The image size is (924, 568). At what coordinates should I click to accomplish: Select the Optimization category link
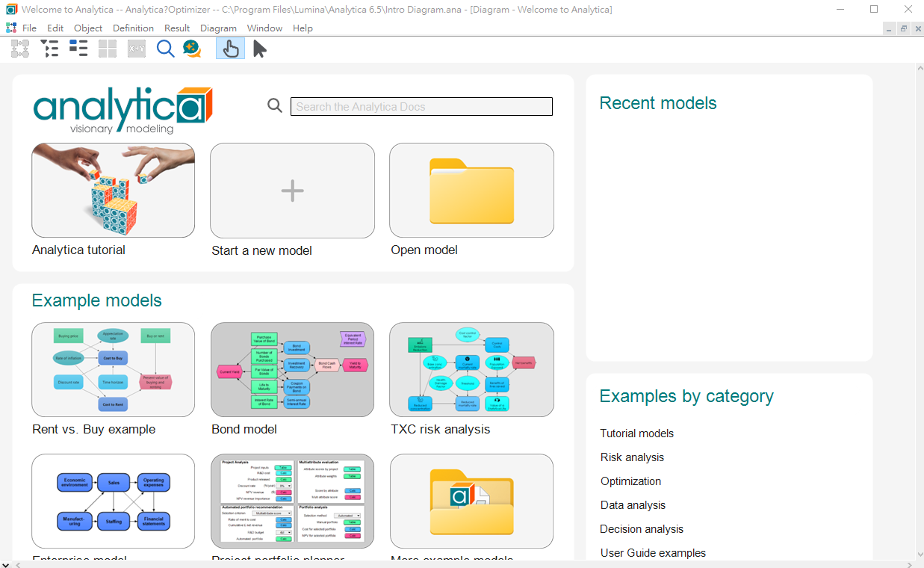(x=630, y=481)
